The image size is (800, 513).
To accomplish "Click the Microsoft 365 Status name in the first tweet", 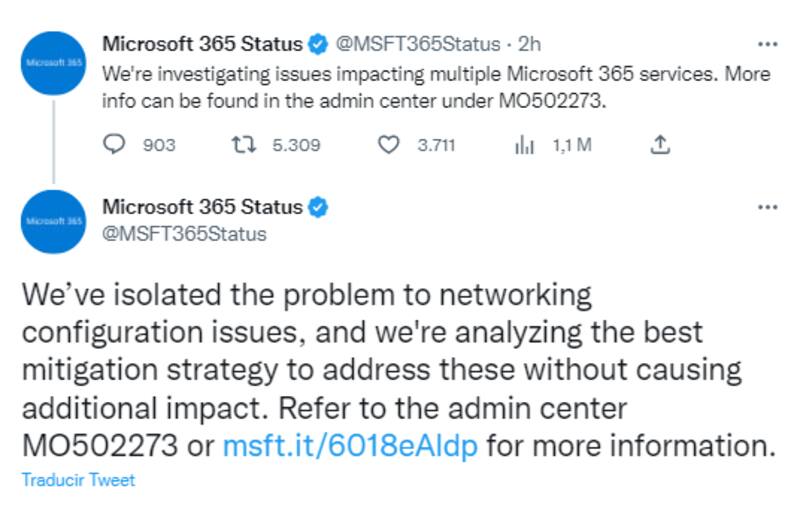I will pyautogui.click(x=202, y=44).
